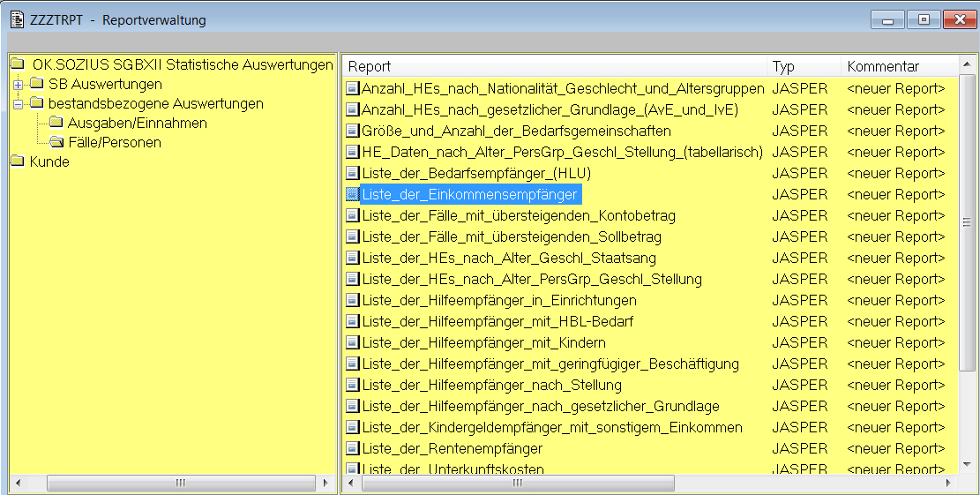Screen dimensions: 980x495
Task: Expand the SB Auswertungen tree node
Action: point(18,85)
